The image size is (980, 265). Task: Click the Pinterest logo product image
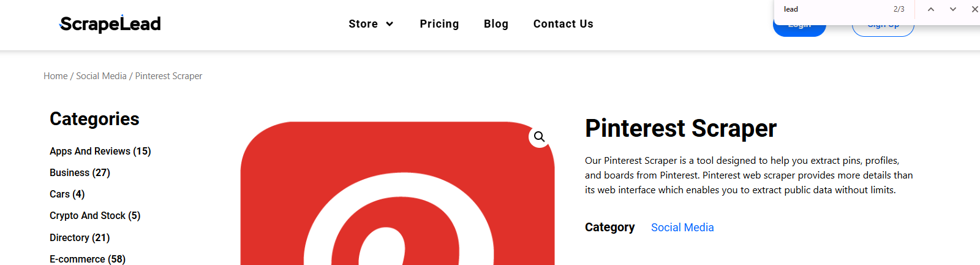(x=398, y=193)
